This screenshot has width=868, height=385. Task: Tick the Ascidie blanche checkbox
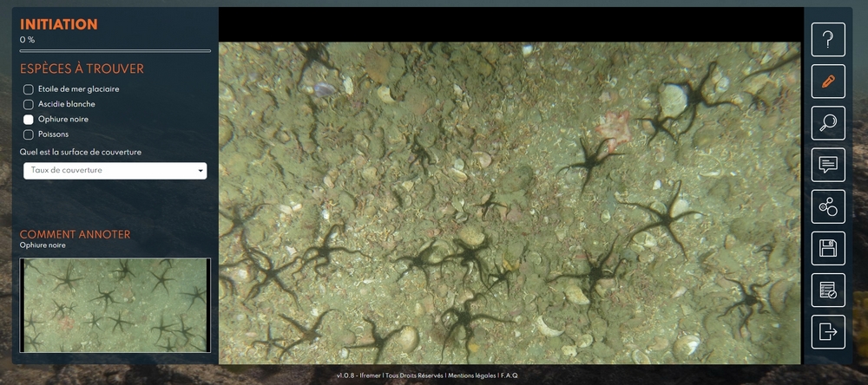tap(29, 104)
